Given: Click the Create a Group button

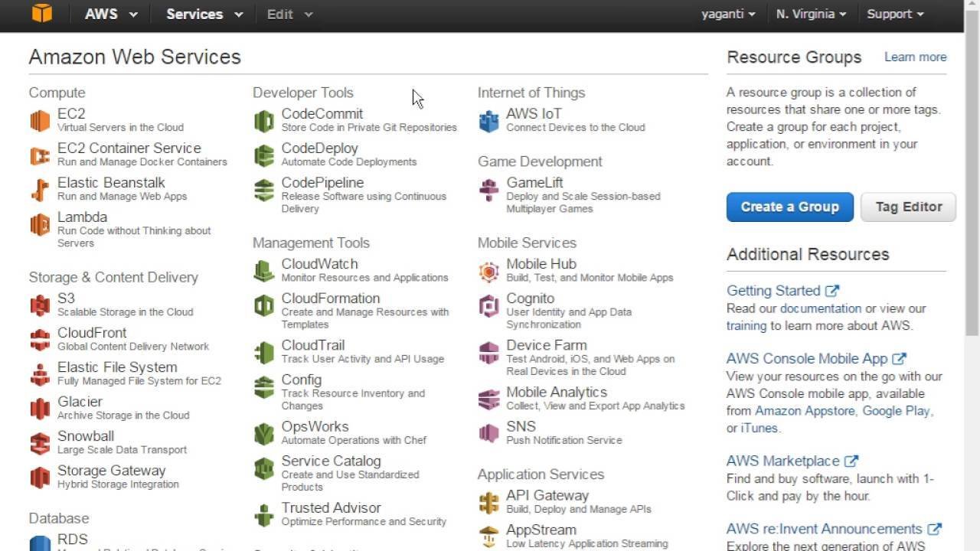Looking at the screenshot, I should point(789,207).
